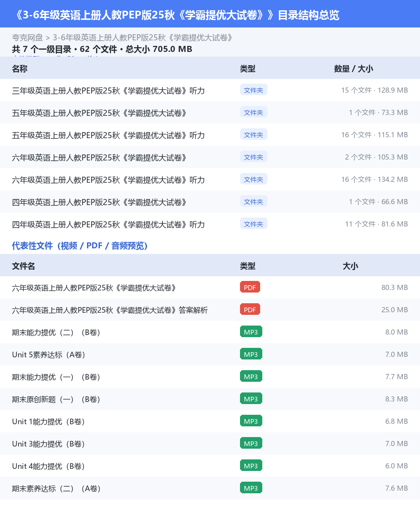Select Unit 4能力提优（B卷） file name
Screen dimensions: 420x513
pos(48,466)
